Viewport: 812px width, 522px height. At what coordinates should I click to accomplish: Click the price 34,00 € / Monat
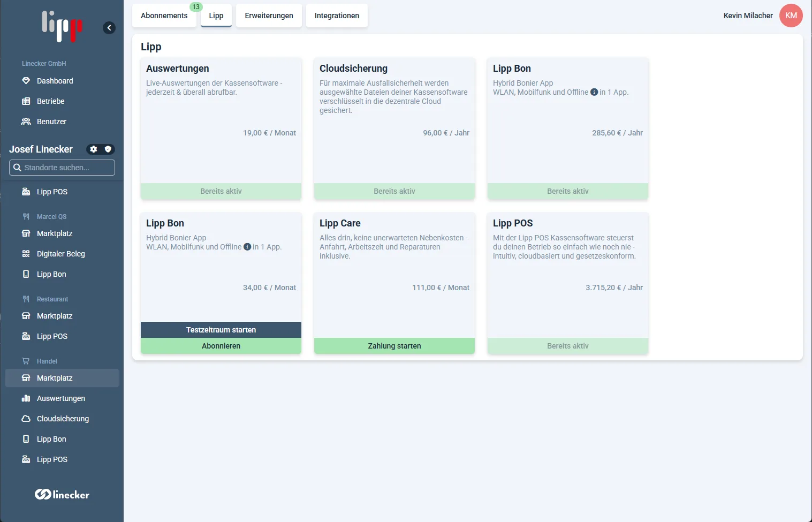click(269, 288)
